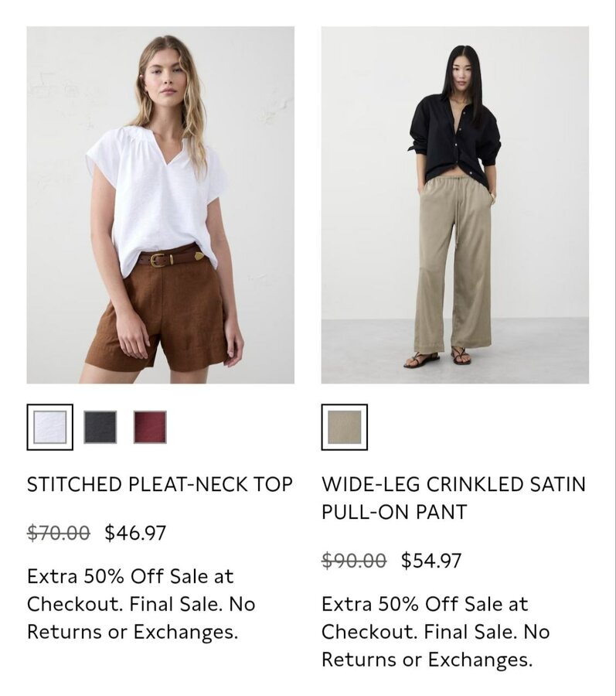This screenshot has height=696, width=616.
Task: Click the black shirt in the right photo
Action: coord(455,138)
